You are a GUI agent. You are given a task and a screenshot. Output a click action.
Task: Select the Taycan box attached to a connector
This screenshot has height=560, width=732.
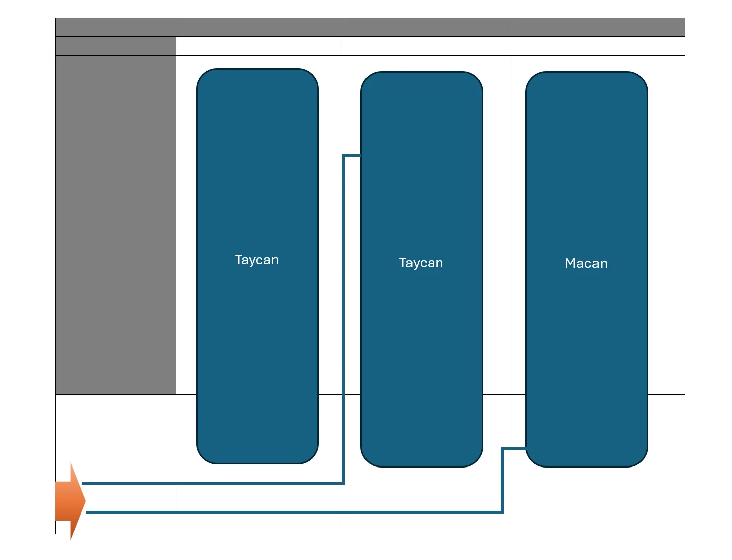click(x=422, y=269)
